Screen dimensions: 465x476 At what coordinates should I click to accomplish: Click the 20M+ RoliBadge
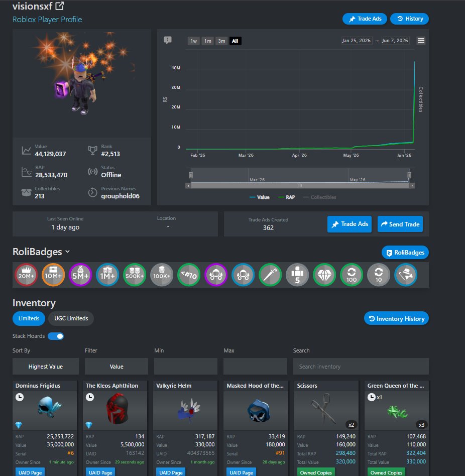click(x=26, y=275)
